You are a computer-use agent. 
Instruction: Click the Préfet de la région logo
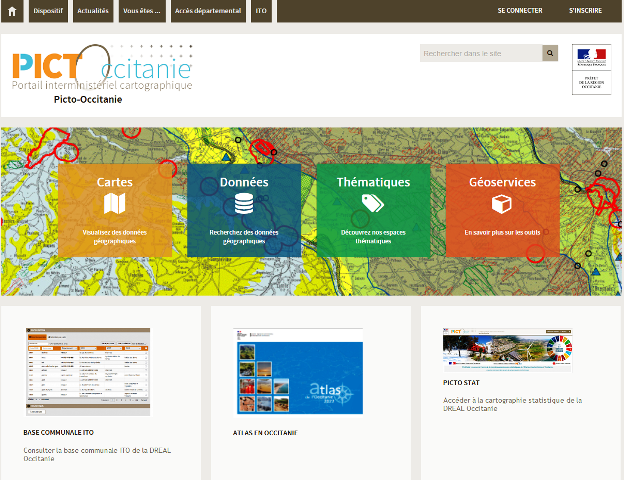pos(591,69)
